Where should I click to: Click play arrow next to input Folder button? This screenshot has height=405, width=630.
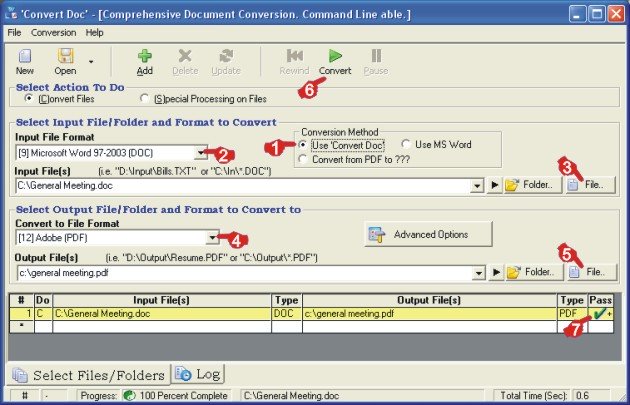pos(495,185)
